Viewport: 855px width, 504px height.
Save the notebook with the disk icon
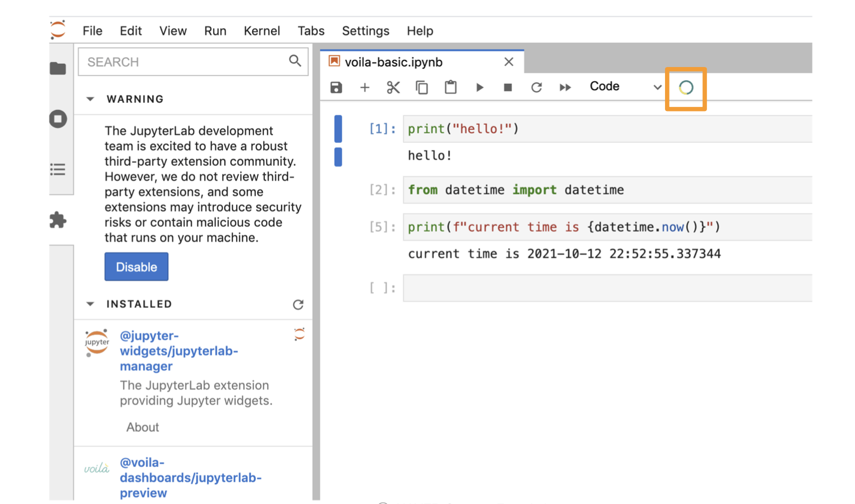tap(336, 87)
